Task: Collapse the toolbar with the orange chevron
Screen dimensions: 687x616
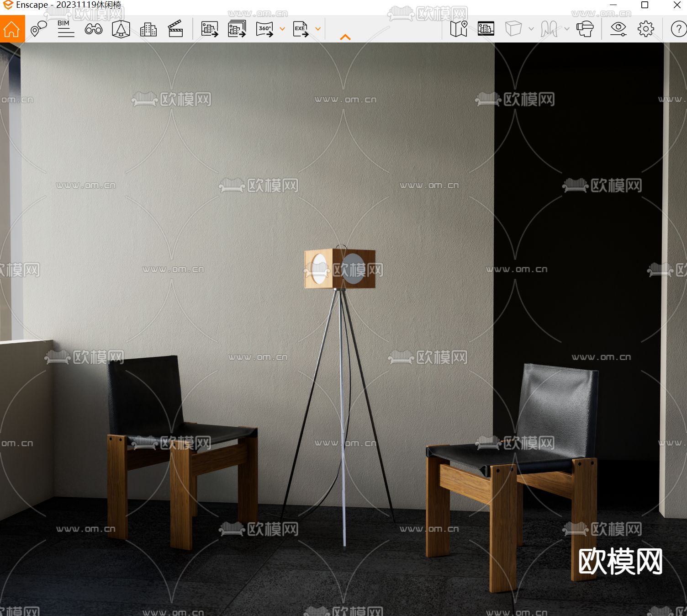Action: coord(345,37)
